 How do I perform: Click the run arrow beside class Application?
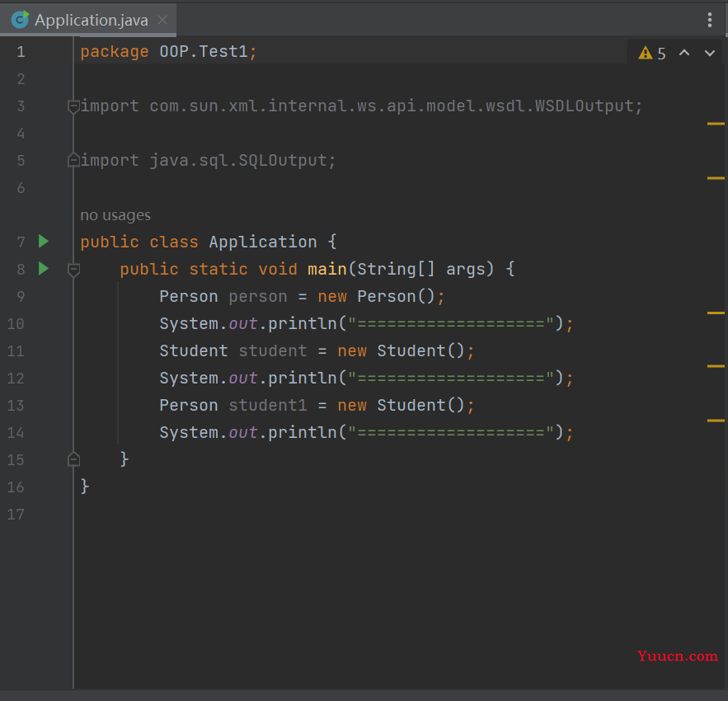point(43,242)
